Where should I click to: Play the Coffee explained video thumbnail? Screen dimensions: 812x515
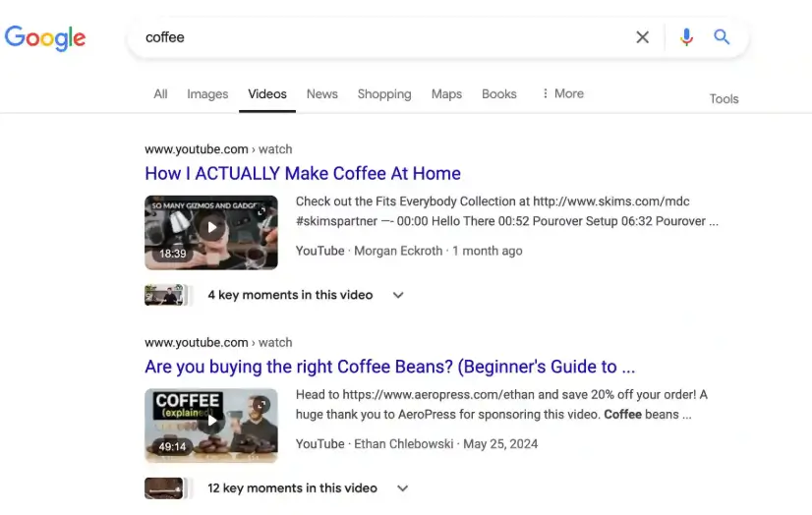(210, 425)
